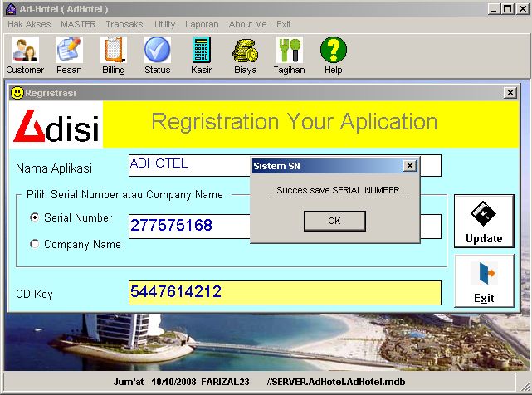Open the Transaksi menu

(124, 24)
